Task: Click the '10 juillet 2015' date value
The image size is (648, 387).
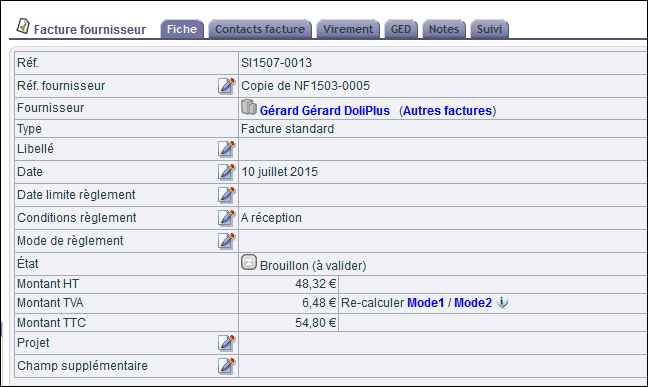Action: pos(280,172)
